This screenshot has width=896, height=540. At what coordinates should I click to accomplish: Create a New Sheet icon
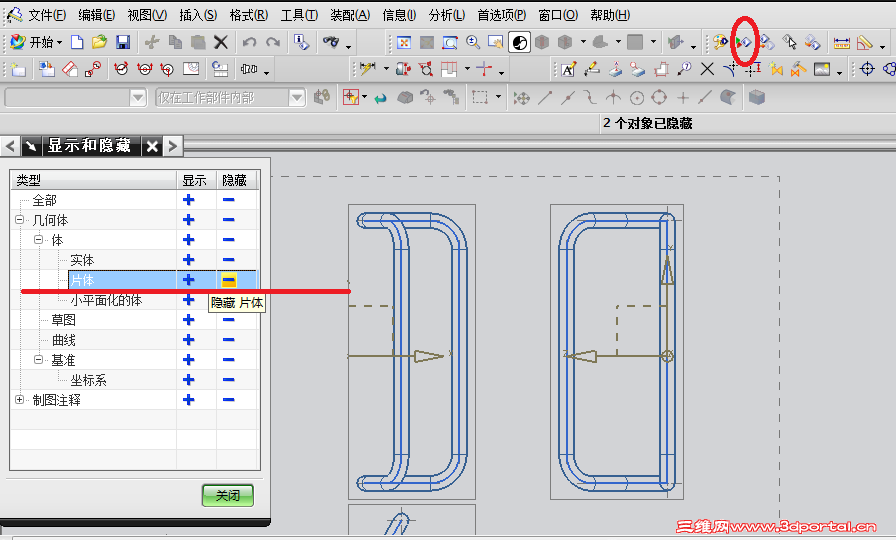[x=18, y=70]
